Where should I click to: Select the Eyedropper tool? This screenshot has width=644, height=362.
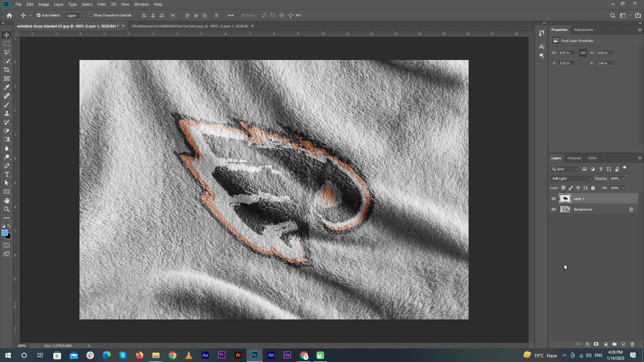7,87
